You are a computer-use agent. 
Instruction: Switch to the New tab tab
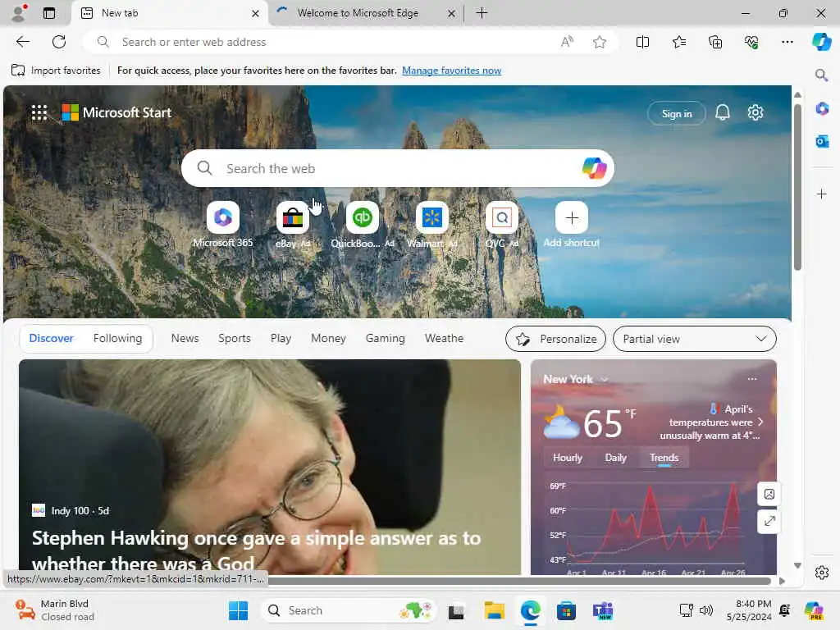(169, 13)
